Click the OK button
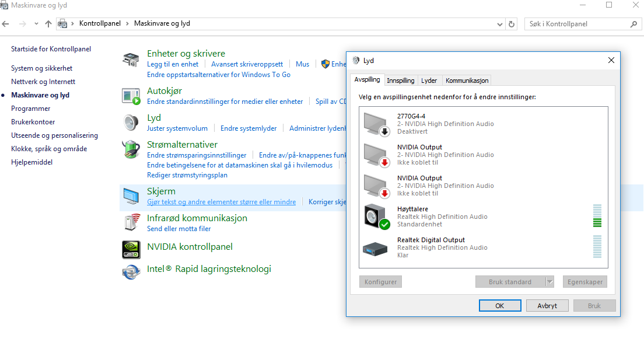Screen dimensions: 644x356 click(x=500, y=305)
